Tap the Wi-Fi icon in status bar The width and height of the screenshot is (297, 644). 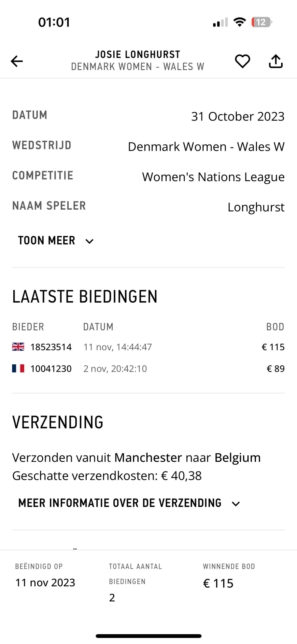point(240,22)
